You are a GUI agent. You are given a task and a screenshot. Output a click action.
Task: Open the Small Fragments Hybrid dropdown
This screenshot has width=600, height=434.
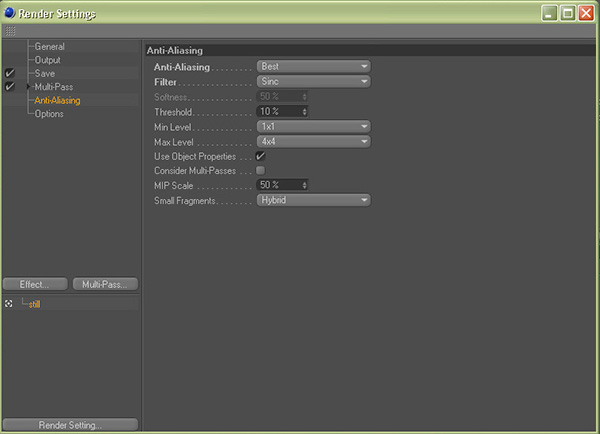click(313, 200)
